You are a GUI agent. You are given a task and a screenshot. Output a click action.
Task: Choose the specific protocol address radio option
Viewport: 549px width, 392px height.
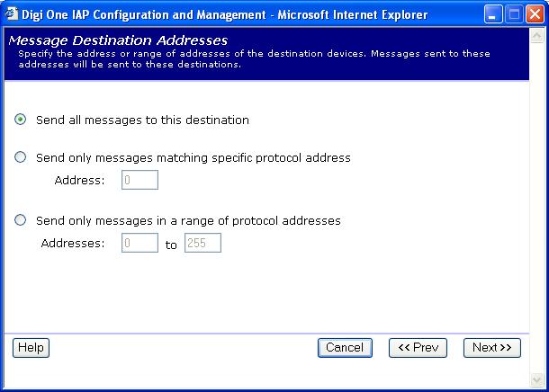[21, 157]
